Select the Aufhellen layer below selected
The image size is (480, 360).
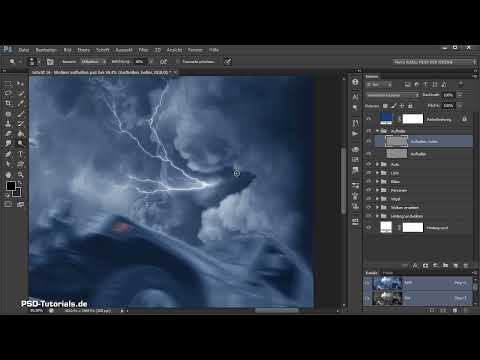(423, 154)
